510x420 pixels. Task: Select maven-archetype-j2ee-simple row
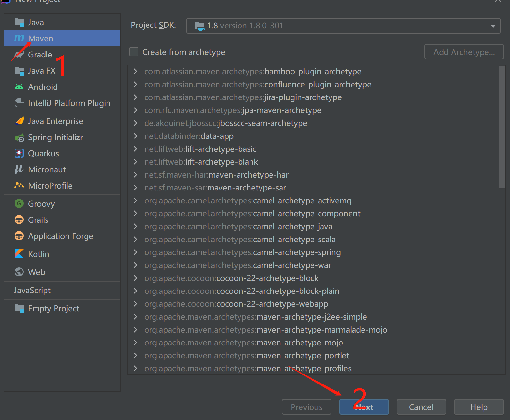click(x=316, y=317)
